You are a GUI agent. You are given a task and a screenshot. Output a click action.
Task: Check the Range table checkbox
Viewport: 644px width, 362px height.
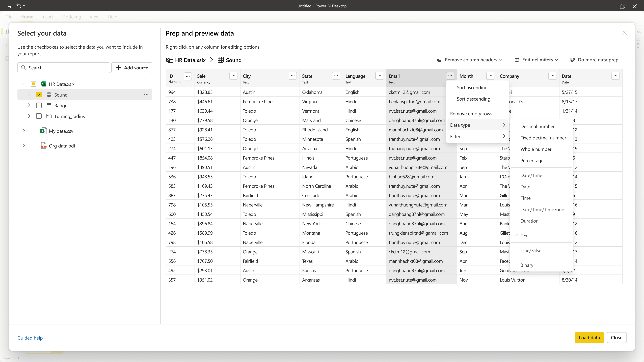point(39,105)
